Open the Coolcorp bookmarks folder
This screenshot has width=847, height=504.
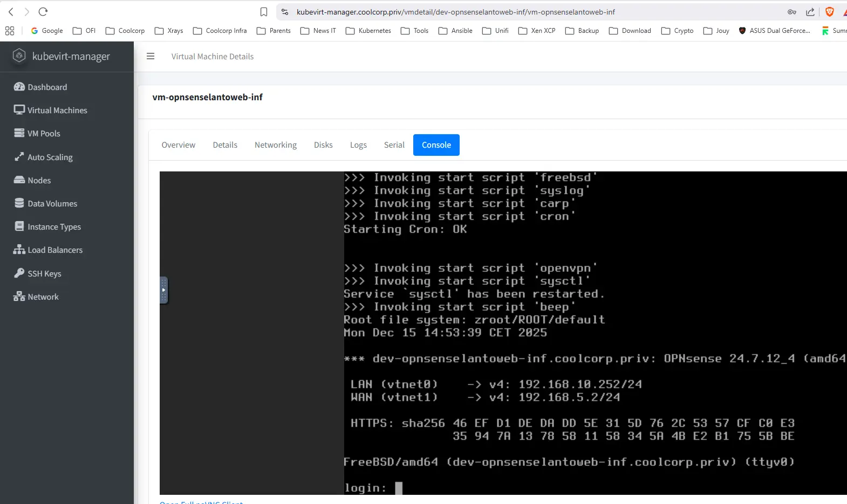pos(125,31)
